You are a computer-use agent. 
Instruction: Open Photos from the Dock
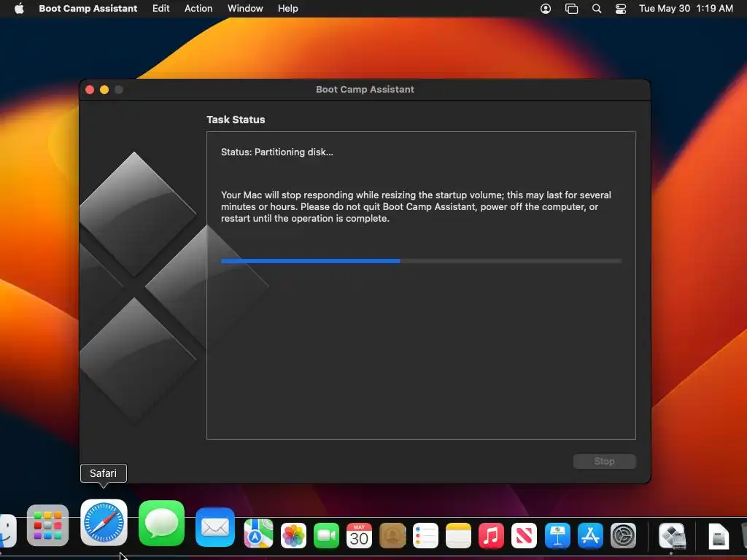tap(293, 535)
